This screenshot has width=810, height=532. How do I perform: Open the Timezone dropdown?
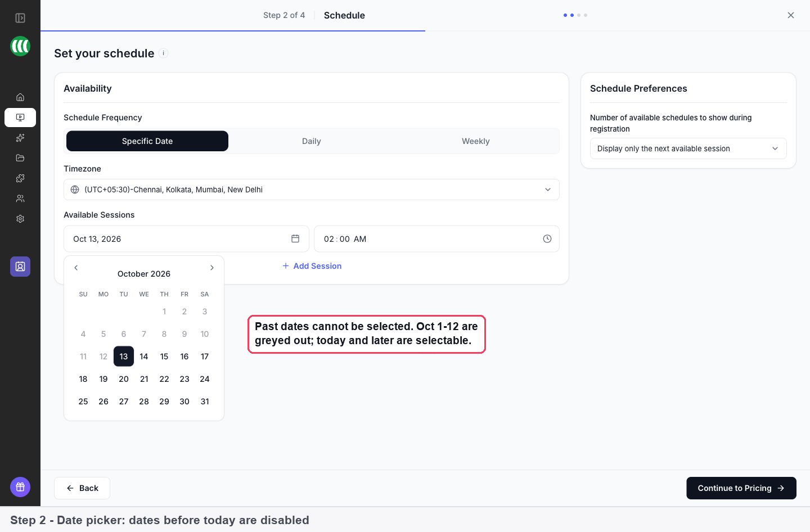point(312,190)
